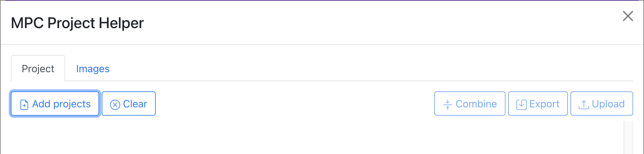
Task: Click the vertical scrollbar track below Upload
Action: point(628,137)
